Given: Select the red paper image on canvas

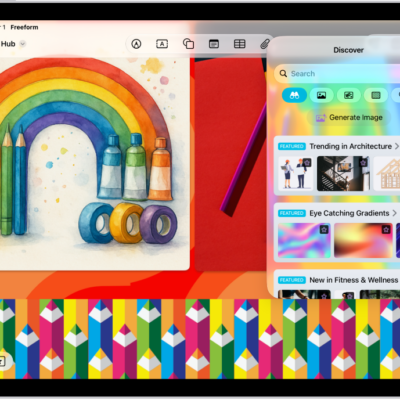Looking at the screenshot, I should 230,163.
